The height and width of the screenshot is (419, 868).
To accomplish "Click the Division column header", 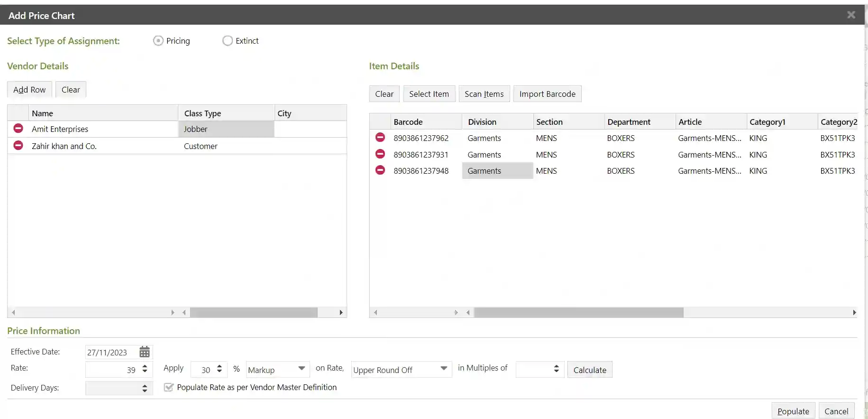I will (x=498, y=122).
